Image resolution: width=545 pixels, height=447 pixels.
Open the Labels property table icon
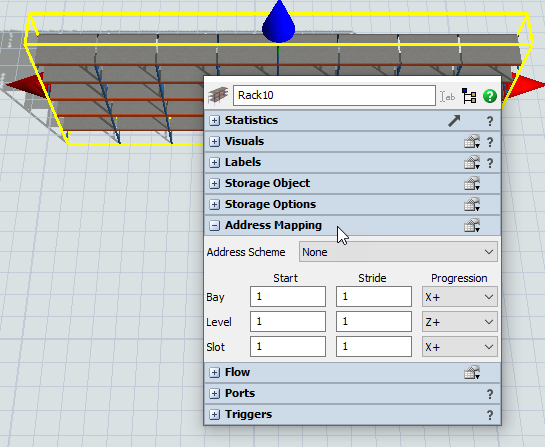click(x=472, y=162)
